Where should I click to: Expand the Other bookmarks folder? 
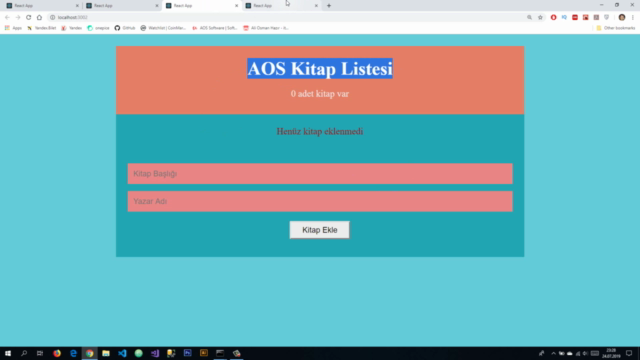616,28
